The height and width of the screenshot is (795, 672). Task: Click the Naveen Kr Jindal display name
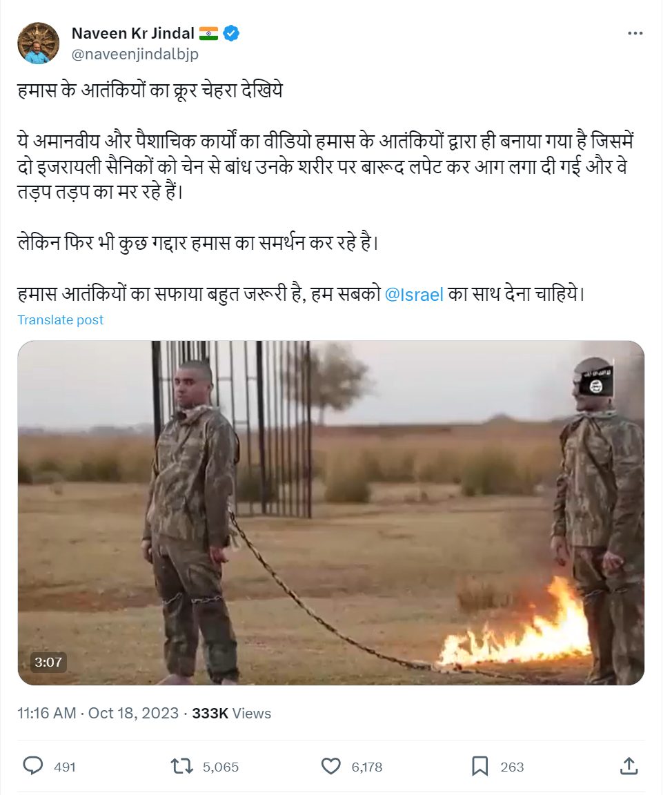[x=132, y=33]
